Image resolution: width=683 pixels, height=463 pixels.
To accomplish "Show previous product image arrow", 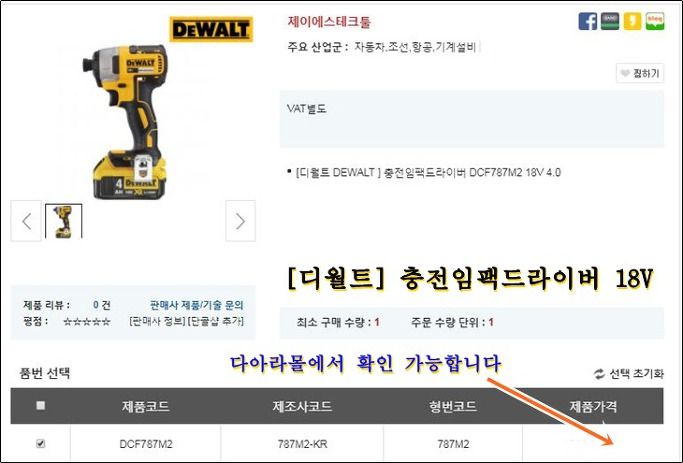I will (x=26, y=221).
